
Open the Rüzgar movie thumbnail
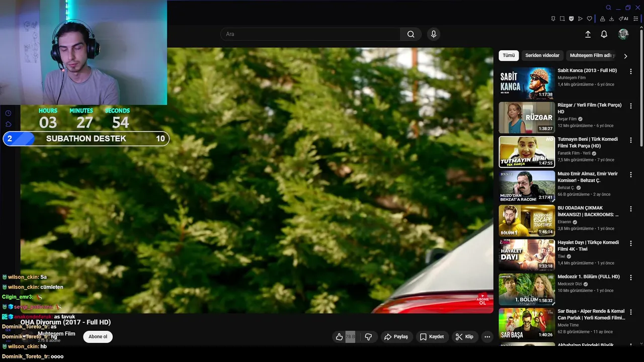[527, 118]
